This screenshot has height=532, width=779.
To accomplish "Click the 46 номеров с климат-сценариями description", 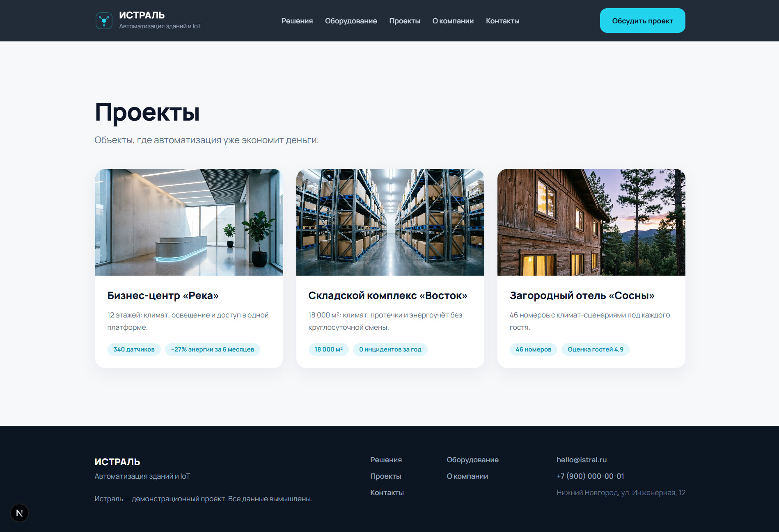I will [590, 321].
